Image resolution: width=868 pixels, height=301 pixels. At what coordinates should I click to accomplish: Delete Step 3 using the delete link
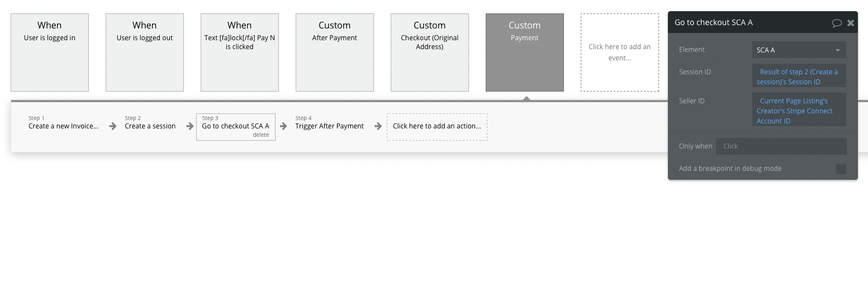tap(261, 135)
